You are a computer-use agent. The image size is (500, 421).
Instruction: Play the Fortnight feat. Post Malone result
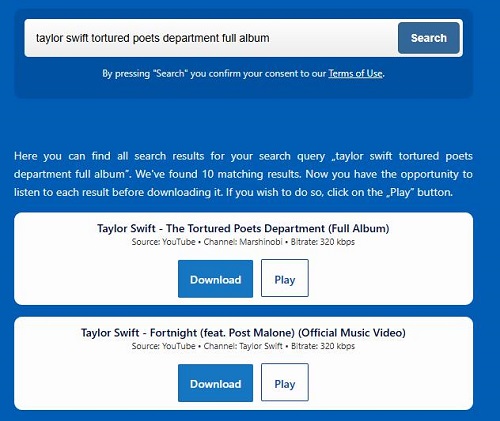285,382
